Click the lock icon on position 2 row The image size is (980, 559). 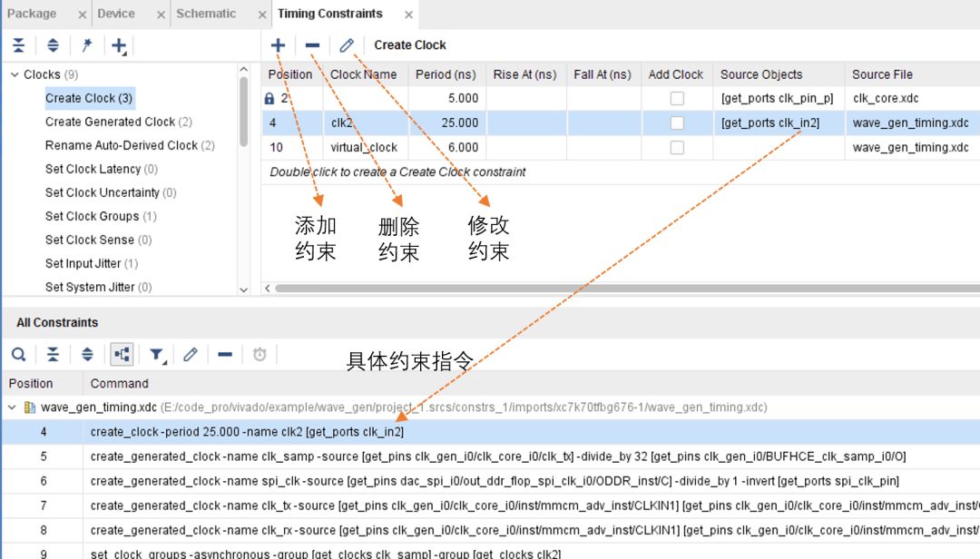point(269,99)
